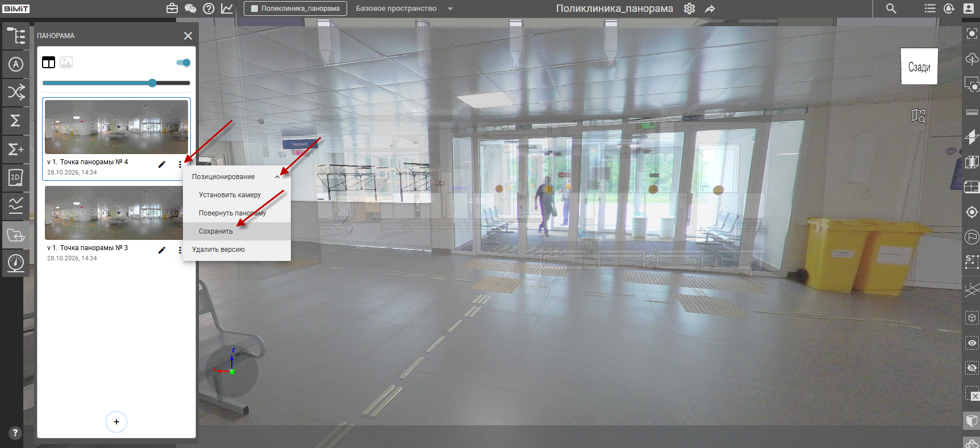
Task: Click the share arrow icon
Action: pyautogui.click(x=710, y=9)
